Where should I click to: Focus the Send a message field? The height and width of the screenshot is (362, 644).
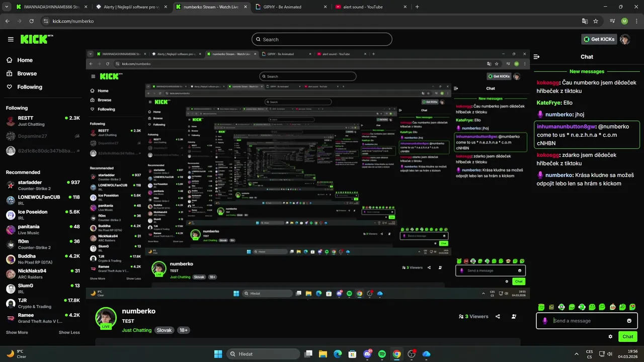pos(587,321)
